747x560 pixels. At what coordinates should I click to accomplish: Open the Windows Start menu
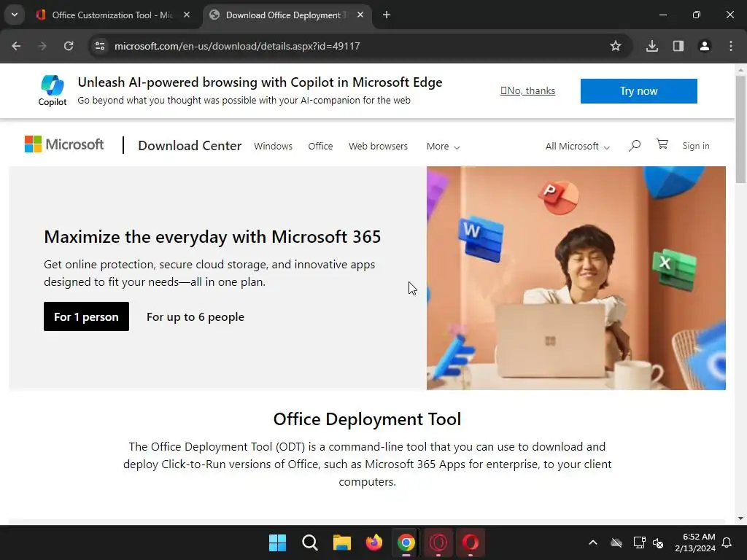[x=278, y=542]
